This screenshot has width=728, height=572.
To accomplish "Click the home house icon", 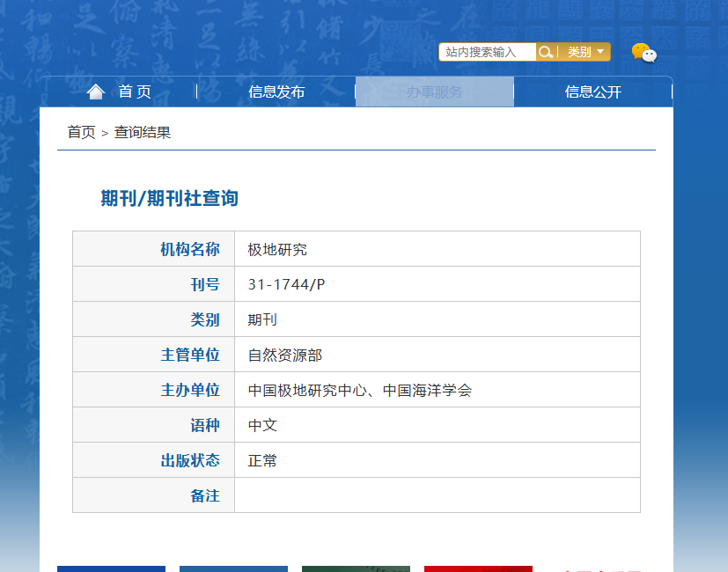I will 96,92.
